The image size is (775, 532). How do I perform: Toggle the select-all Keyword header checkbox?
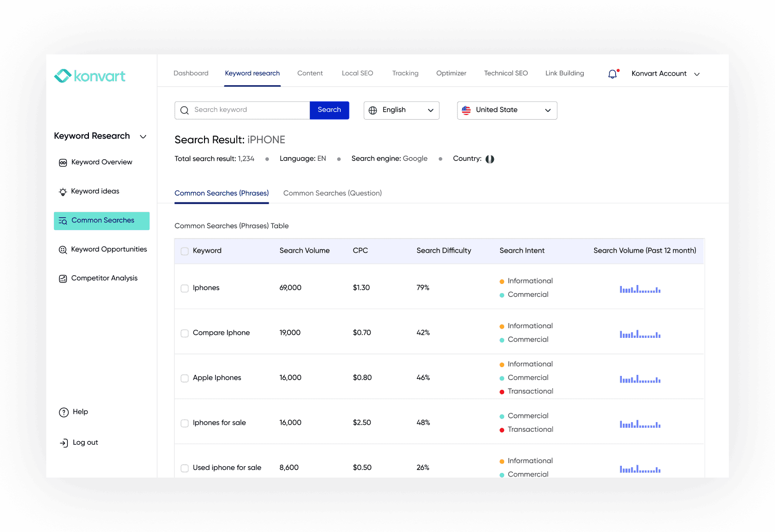click(184, 251)
